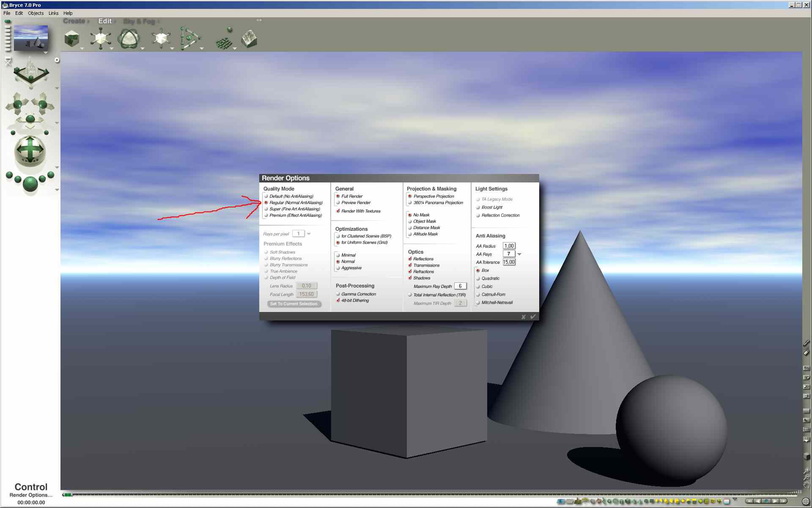812x508 pixels.
Task: Click the Edit Terrain mountain icon
Action: [249, 39]
